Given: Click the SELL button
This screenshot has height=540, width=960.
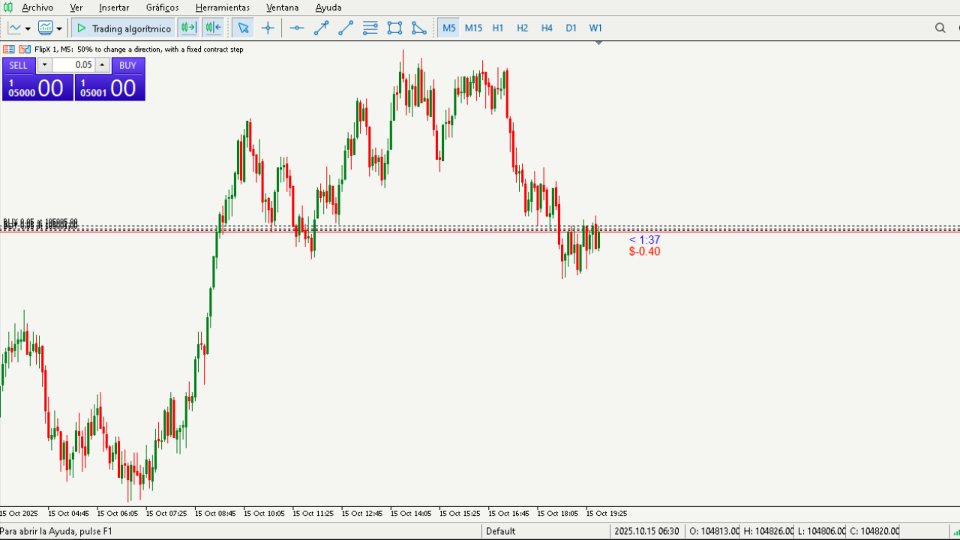Looking at the screenshot, I should pos(18,66).
